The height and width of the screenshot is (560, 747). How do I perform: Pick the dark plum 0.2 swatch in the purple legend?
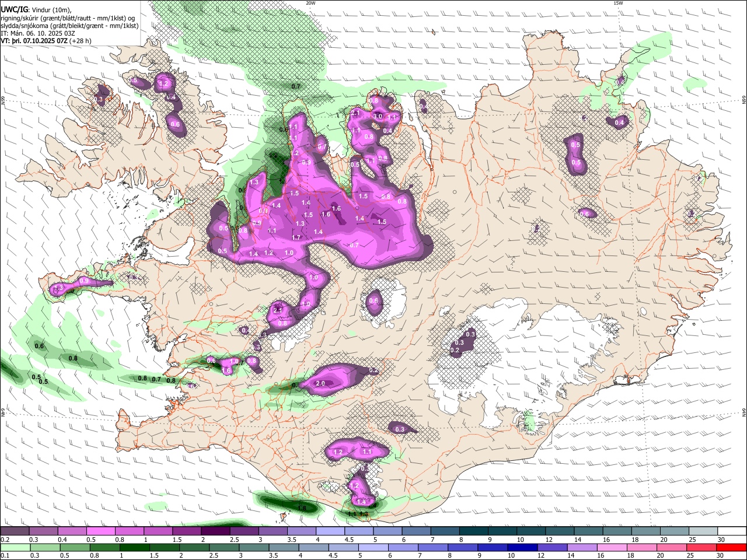click(x=15, y=531)
